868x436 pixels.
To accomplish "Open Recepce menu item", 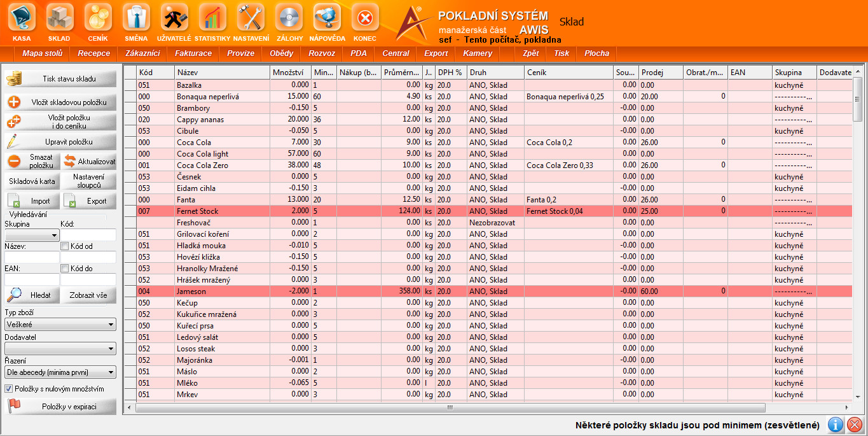I will (94, 53).
